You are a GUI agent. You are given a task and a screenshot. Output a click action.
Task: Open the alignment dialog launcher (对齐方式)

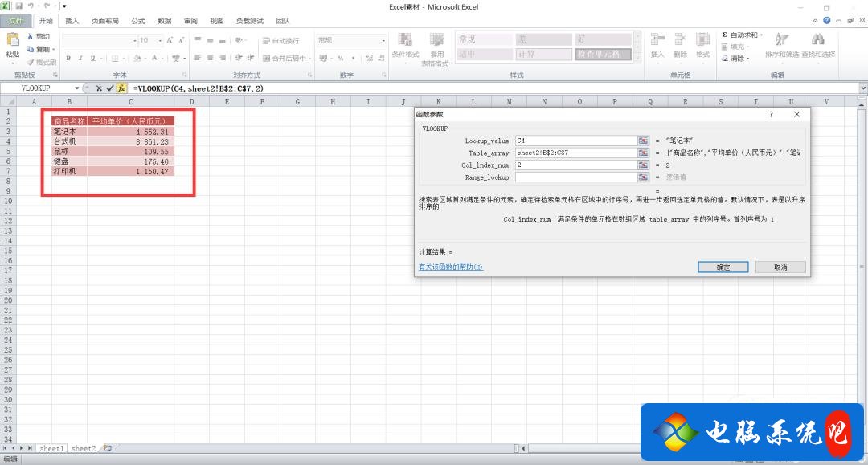310,75
